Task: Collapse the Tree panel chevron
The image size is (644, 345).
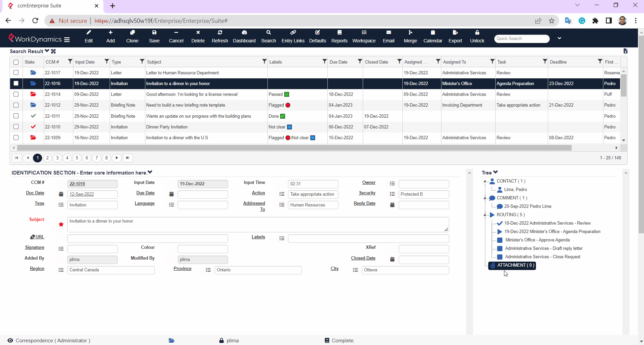Action: coord(496,172)
